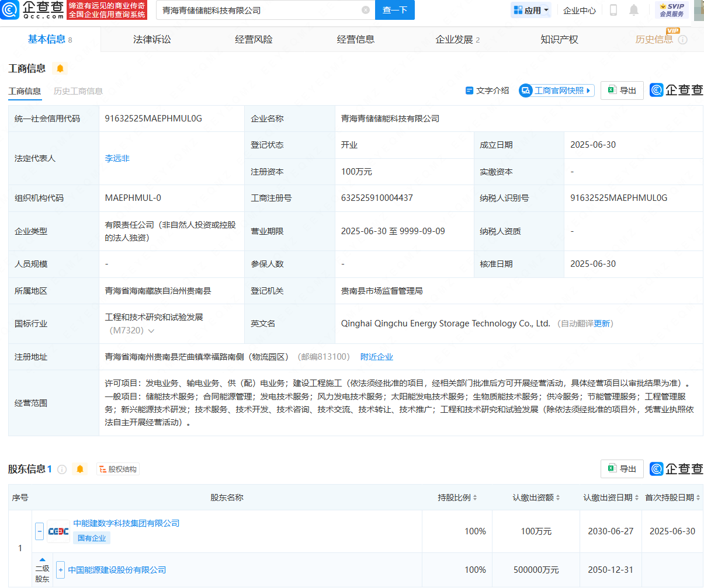Export shareholder info with 导出 button
This screenshot has height=588, width=704.
[622, 469]
